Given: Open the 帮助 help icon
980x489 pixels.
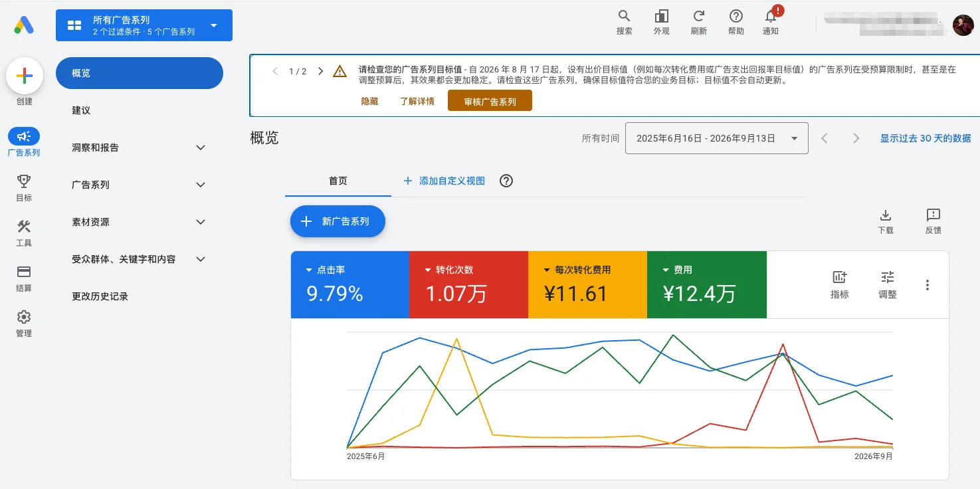Looking at the screenshot, I should click(735, 17).
